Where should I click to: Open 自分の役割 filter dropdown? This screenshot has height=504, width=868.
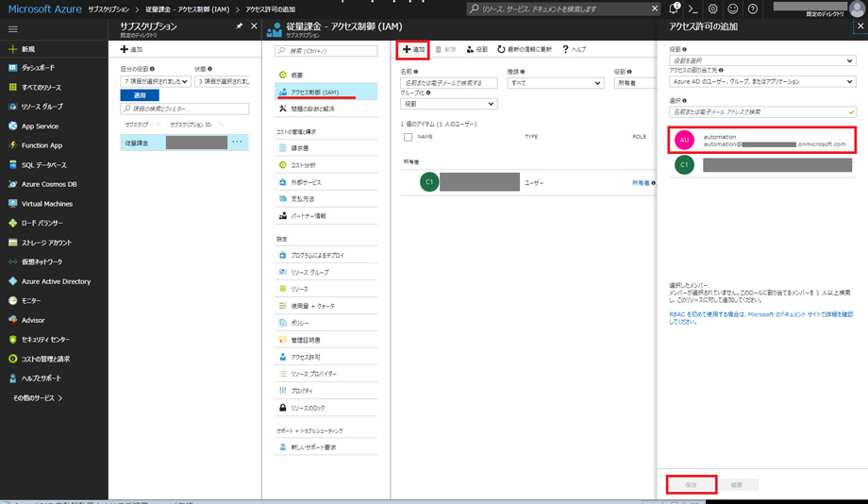[155, 81]
